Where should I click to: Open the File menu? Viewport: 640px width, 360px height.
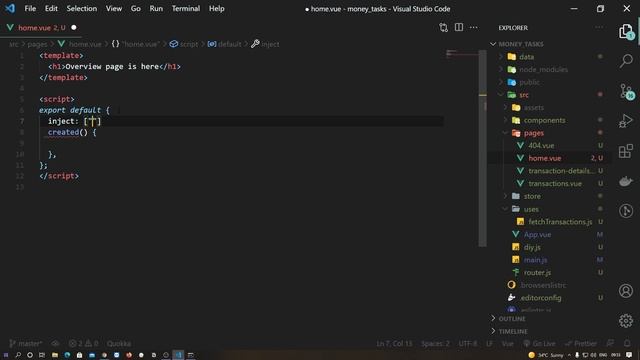click(30, 9)
